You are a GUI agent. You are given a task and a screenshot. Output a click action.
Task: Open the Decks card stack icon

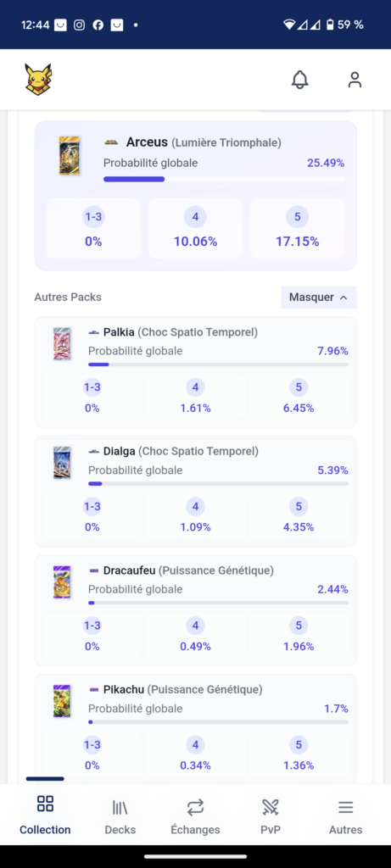click(x=120, y=808)
